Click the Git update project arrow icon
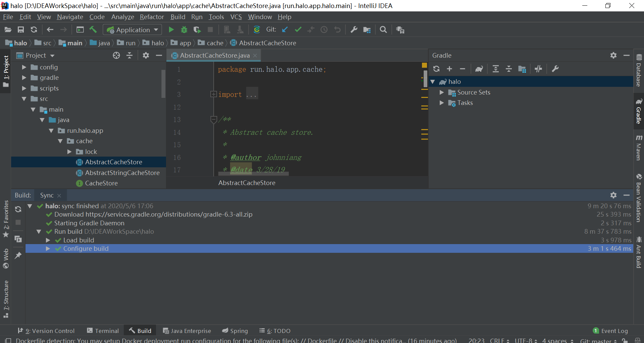Viewport: 644px width, 343px height. 285,30
